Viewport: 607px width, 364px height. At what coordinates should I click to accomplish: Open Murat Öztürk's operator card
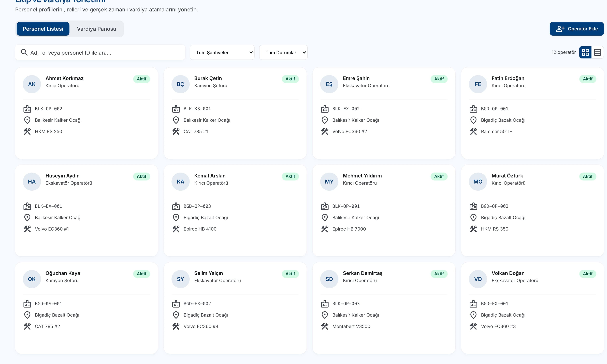532,211
